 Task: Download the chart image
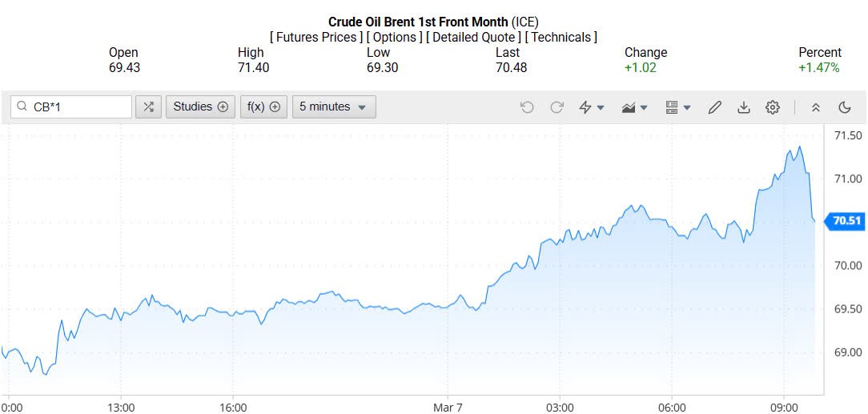[744, 107]
